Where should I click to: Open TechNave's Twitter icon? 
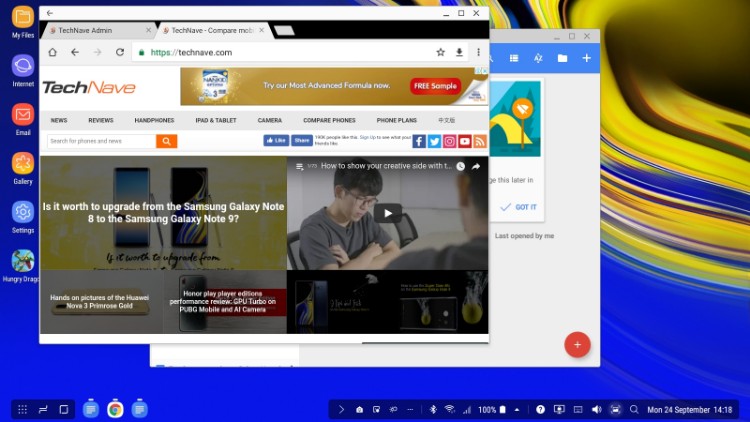point(434,141)
